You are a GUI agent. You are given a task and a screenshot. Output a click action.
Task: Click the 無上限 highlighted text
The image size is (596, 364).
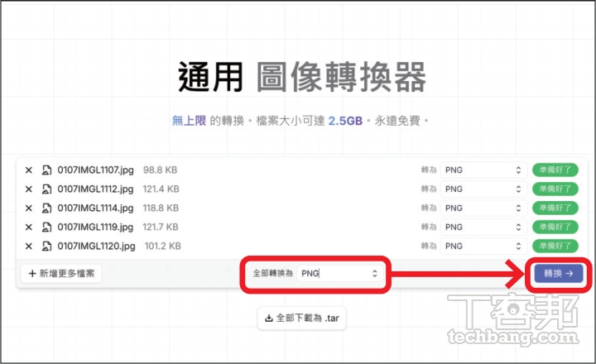(189, 121)
